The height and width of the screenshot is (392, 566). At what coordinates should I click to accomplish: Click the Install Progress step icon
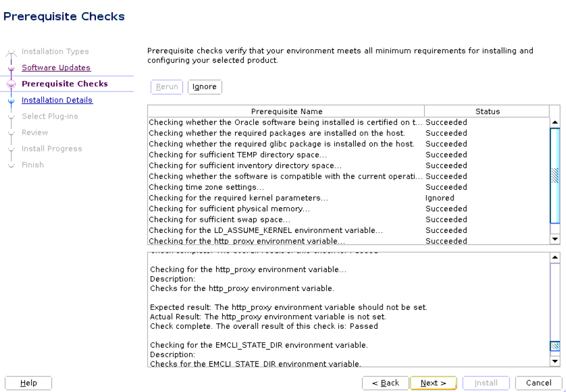tap(11, 149)
